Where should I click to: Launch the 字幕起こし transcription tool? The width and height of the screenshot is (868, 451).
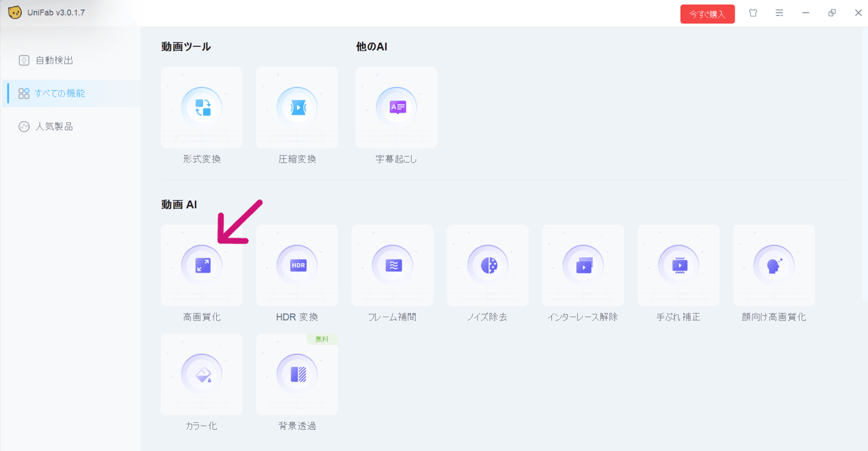(x=397, y=108)
